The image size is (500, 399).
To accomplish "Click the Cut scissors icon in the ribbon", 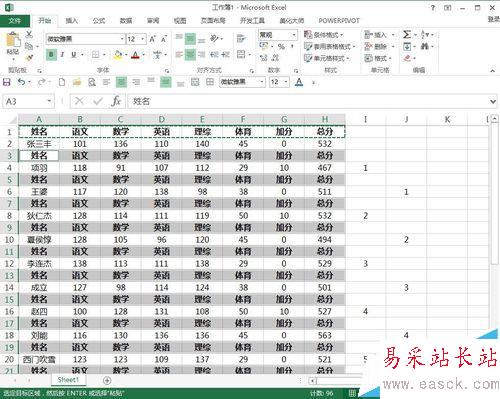I will 29,35.
